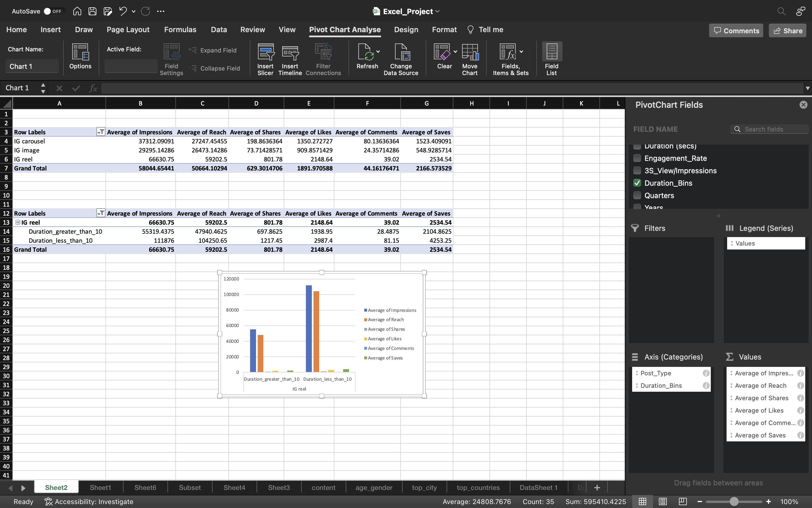The height and width of the screenshot is (508, 812).
Task: Click Change Data Source
Action: point(401,60)
